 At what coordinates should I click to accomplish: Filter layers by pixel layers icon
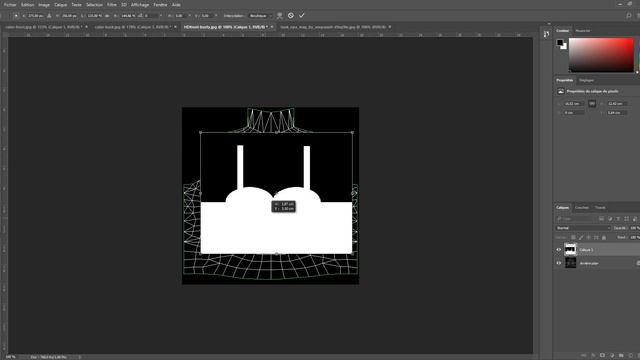point(602,219)
